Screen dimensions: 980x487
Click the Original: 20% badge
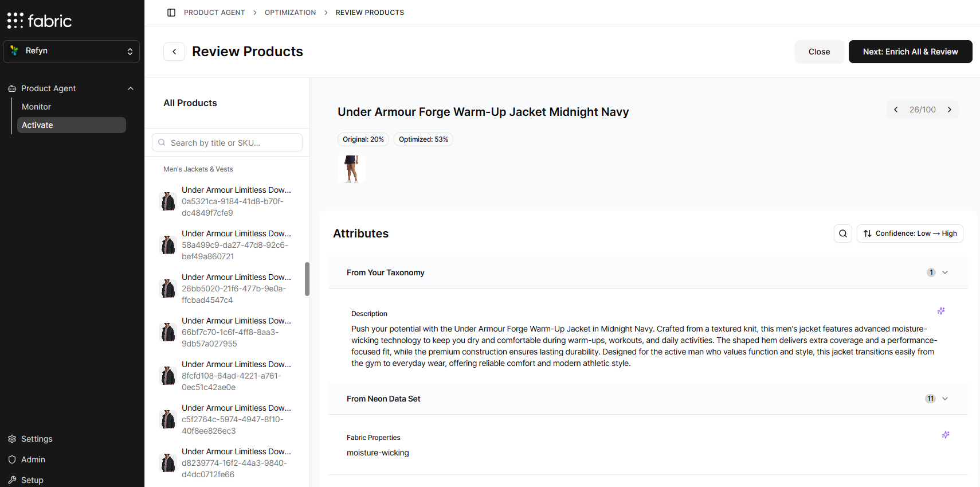pos(363,139)
